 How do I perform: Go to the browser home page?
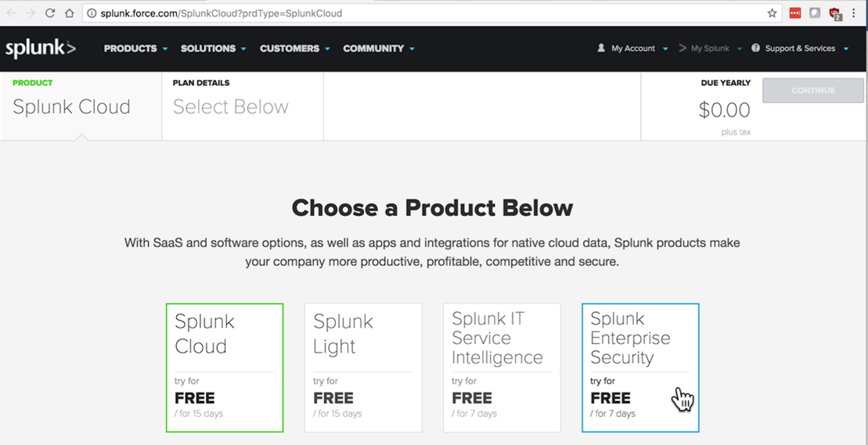pyautogui.click(x=69, y=13)
